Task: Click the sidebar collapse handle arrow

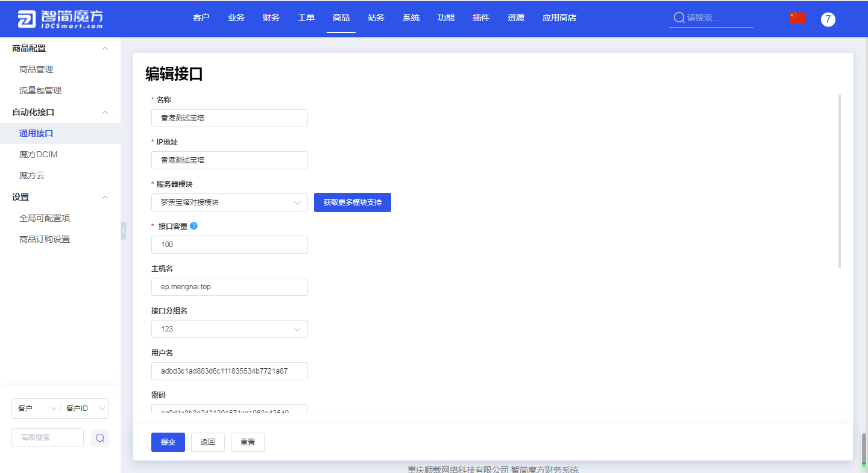Action: pos(124,231)
